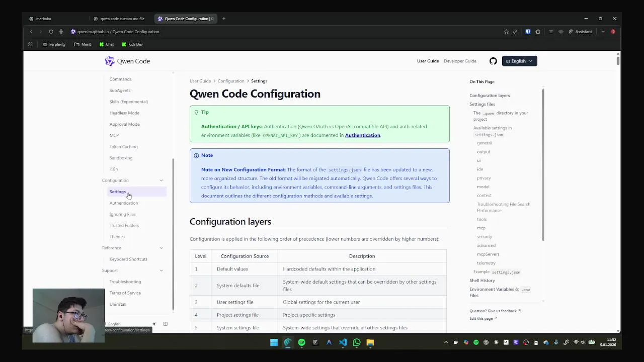Open the English selector in sidebar footer

point(114,324)
